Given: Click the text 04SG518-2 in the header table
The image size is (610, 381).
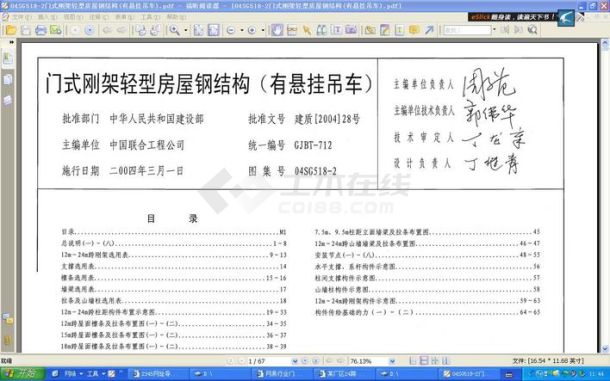Looking at the screenshot, I should (316, 171).
